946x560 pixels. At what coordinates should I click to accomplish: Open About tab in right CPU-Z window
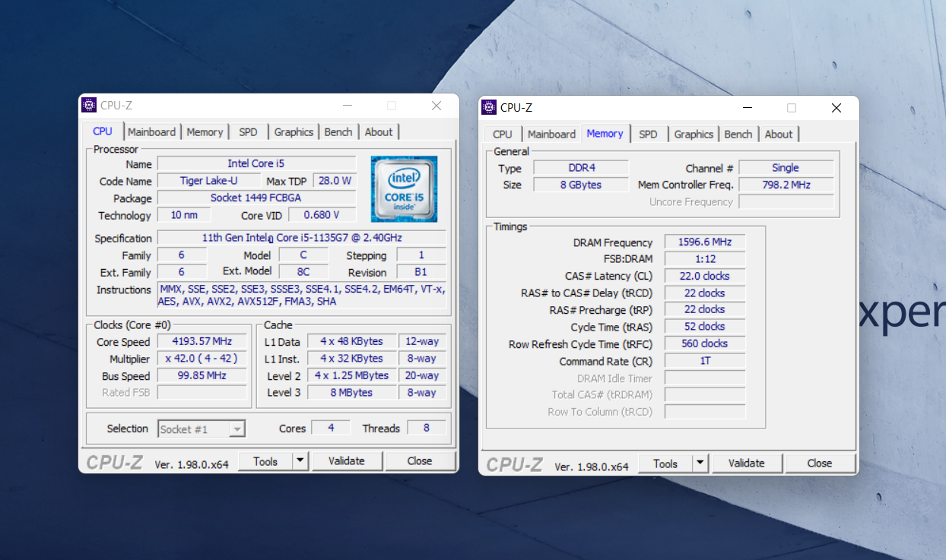[x=779, y=134]
